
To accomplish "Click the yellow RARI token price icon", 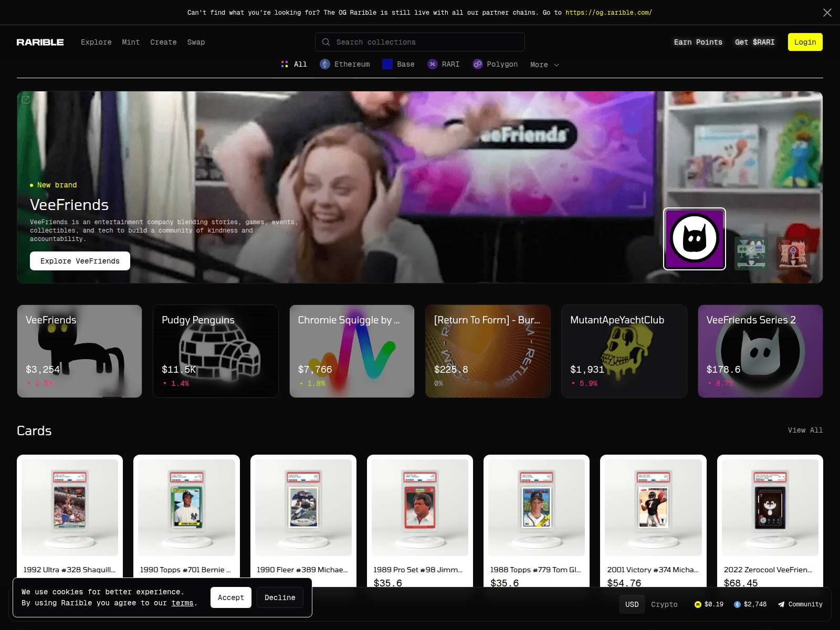I will [697, 604].
